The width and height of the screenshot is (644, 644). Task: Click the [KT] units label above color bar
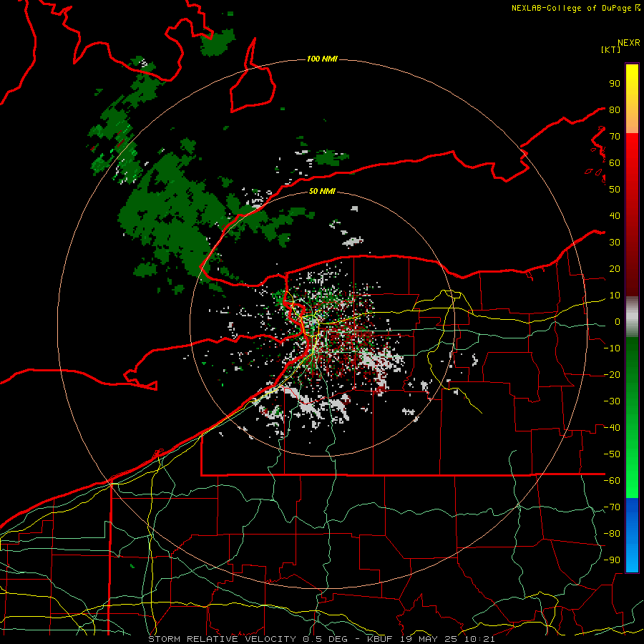coord(610,49)
